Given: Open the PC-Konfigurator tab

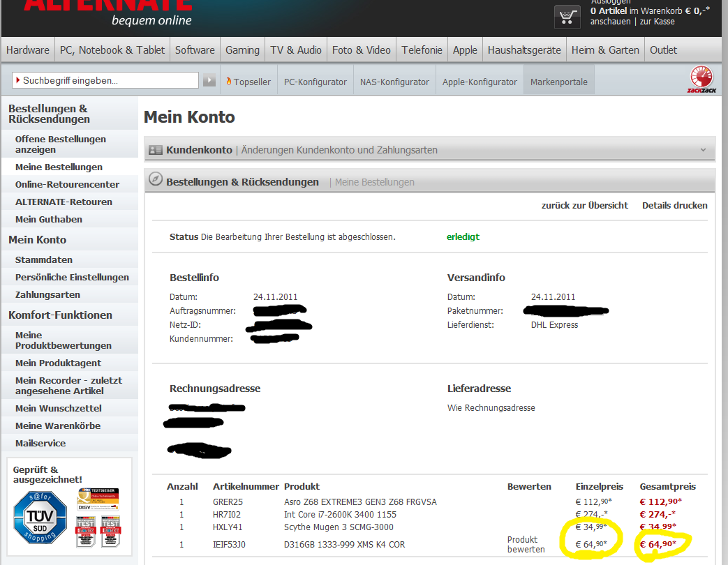Looking at the screenshot, I should (x=315, y=82).
